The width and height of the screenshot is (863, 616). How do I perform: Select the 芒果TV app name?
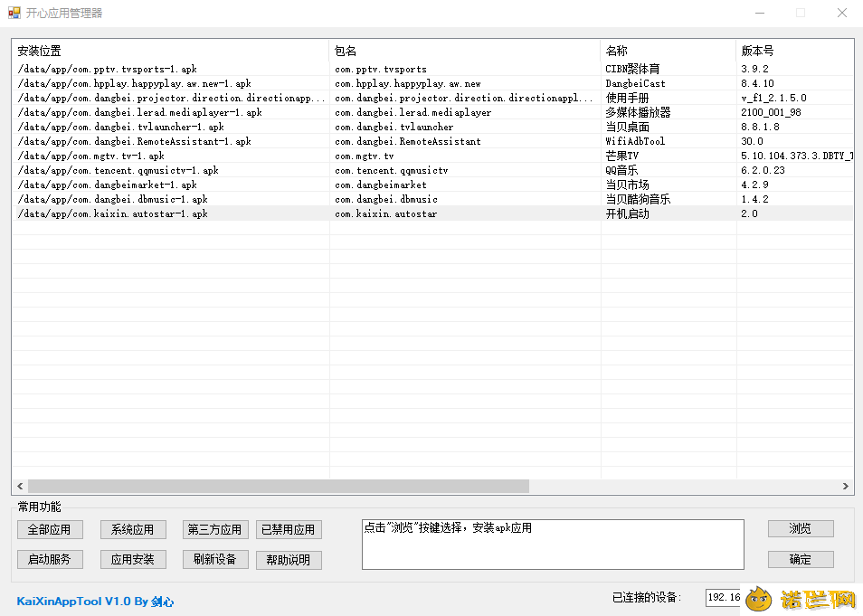[x=622, y=156]
